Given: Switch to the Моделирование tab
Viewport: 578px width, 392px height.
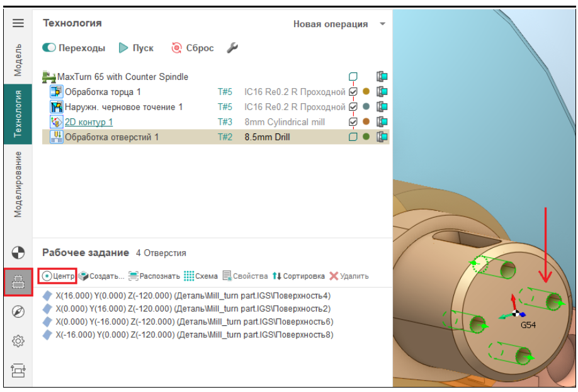Looking at the screenshot, I should [18, 184].
